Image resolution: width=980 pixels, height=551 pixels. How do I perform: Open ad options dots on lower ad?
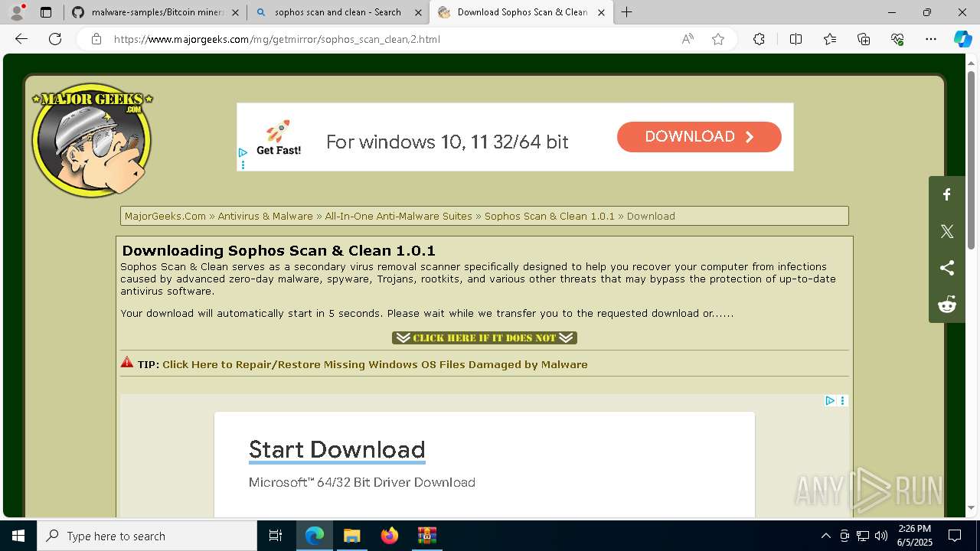843,400
